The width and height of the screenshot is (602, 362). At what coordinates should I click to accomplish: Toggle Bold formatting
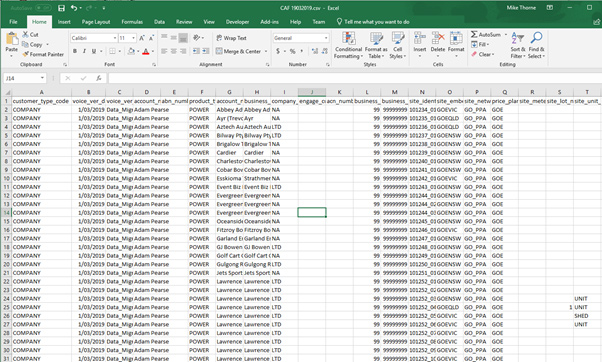[x=75, y=51]
